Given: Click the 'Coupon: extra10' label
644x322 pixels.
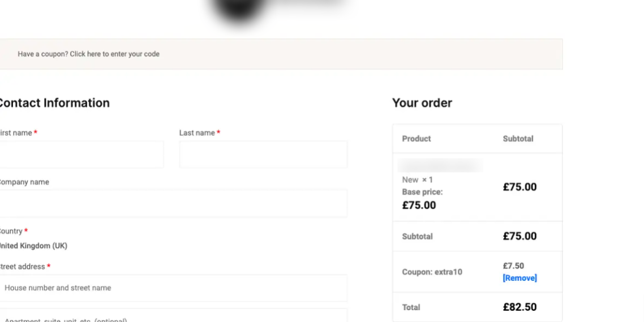Looking at the screenshot, I should tap(432, 272).
